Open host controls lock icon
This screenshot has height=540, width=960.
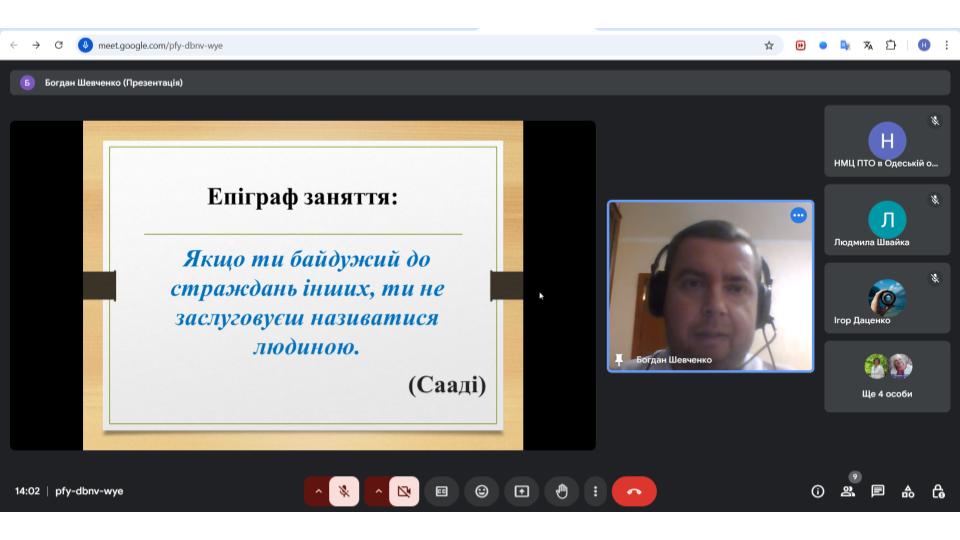tap(938, 491)
